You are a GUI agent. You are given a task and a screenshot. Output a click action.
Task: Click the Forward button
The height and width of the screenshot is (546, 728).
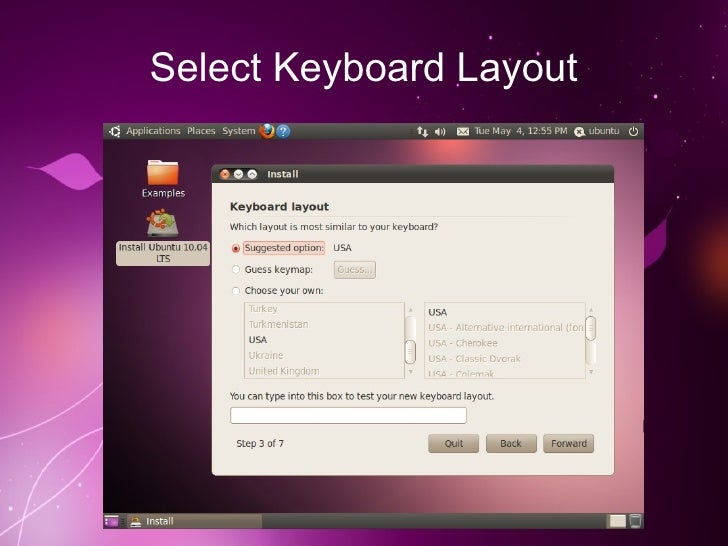click(569, 443)
